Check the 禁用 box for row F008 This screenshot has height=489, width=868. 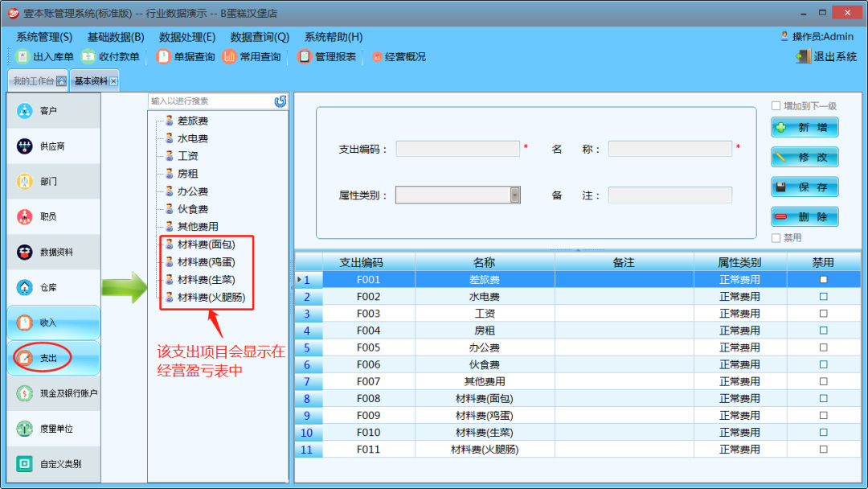tap(823, 399)
